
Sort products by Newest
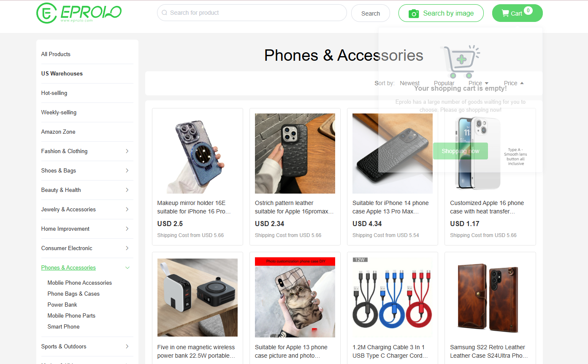pos(410,83)
